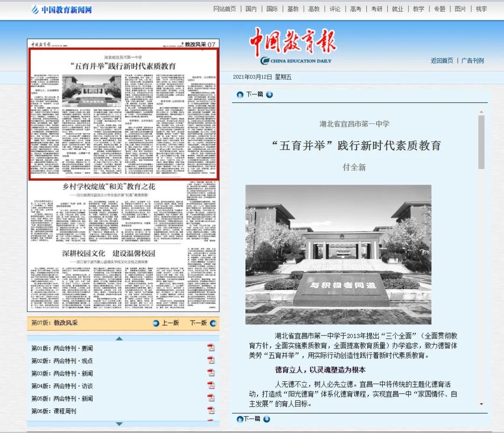Go to 图片 section

460,9
